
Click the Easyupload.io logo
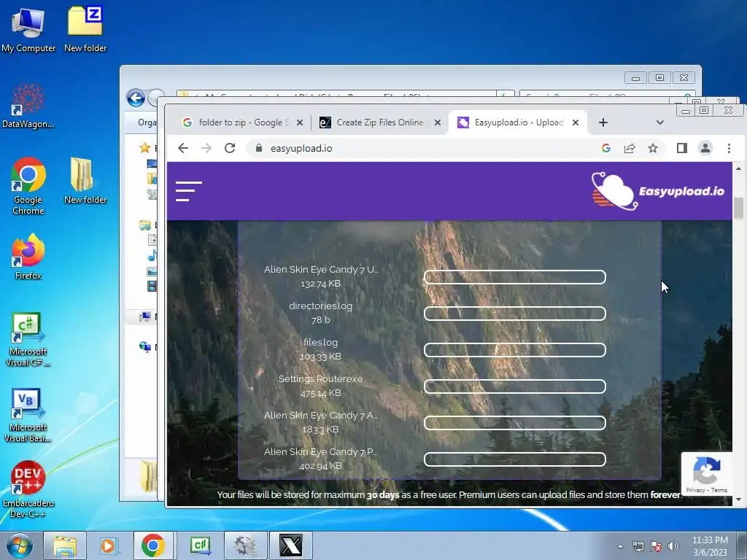pyautogui.click(x=657, y=191)
